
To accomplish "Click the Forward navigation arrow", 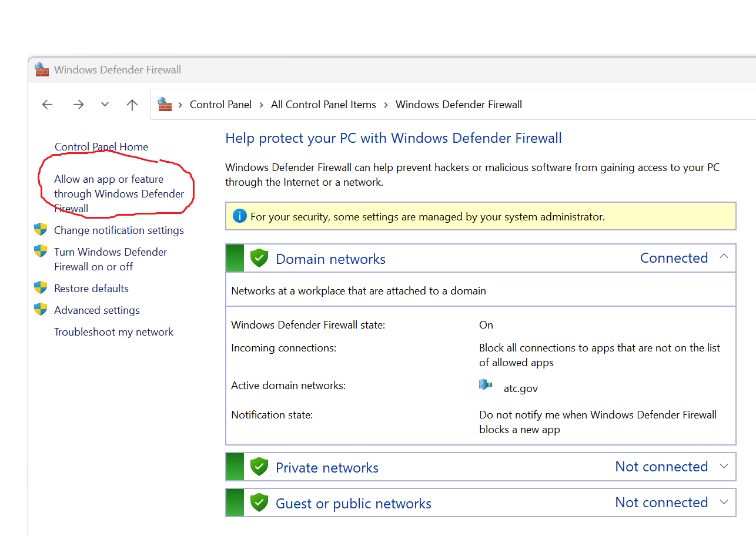I will coord(78,105).
